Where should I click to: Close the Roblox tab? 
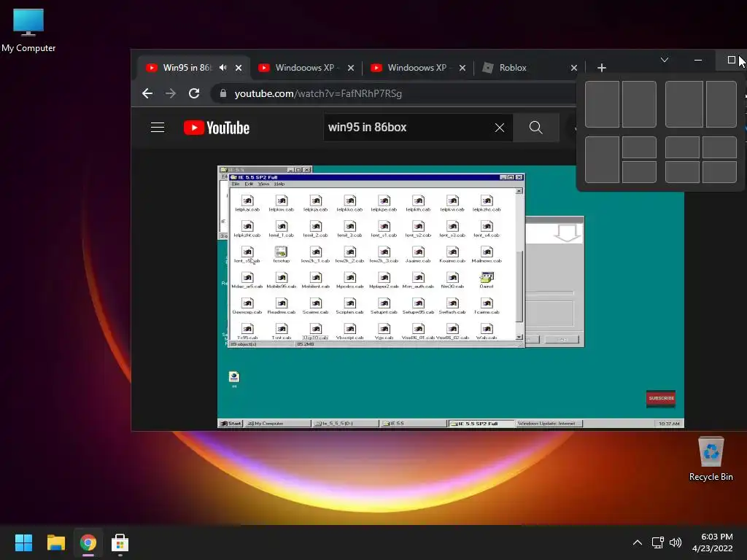point(574,68)
